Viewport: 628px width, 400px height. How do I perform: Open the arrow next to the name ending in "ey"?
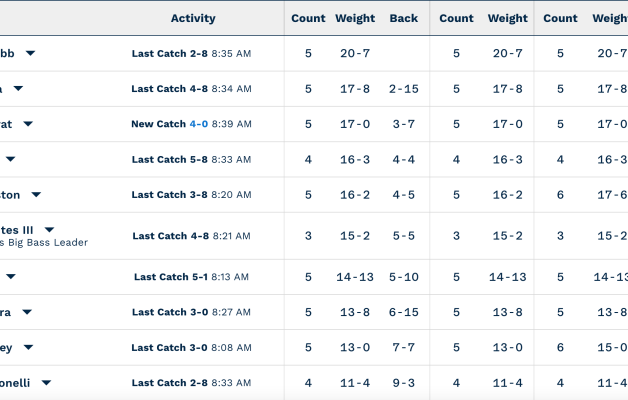pos(28,347)
